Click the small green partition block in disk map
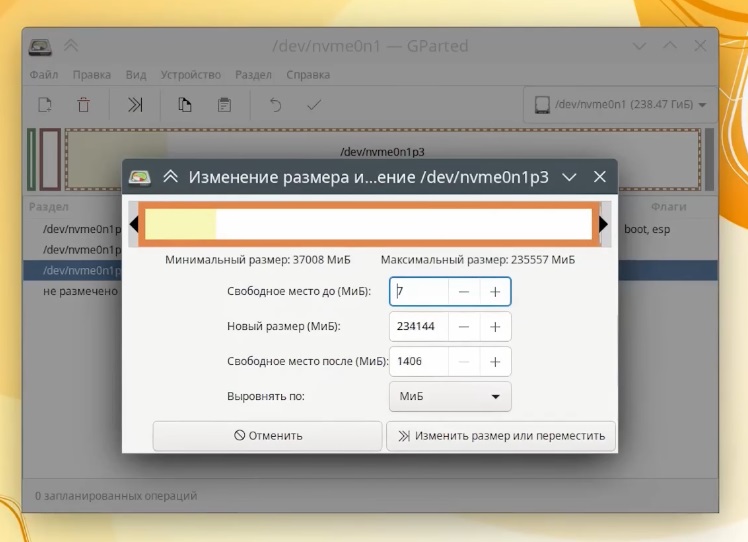This screenshot has width=748, height=542. click(x=31, y=159)
